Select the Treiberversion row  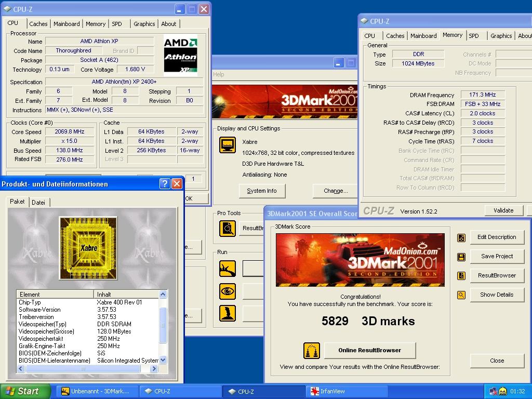[x=88, y=316]
